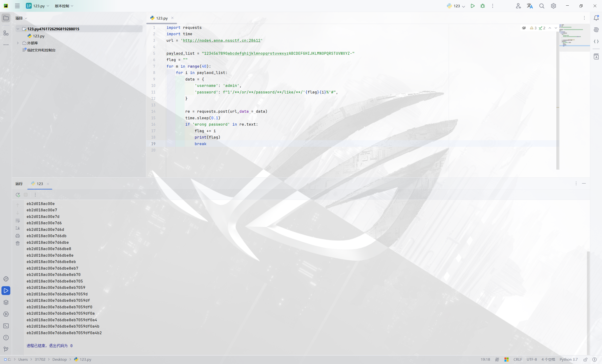
Task: Open the Project tool window folder icon
Action: tap(6, 18)
